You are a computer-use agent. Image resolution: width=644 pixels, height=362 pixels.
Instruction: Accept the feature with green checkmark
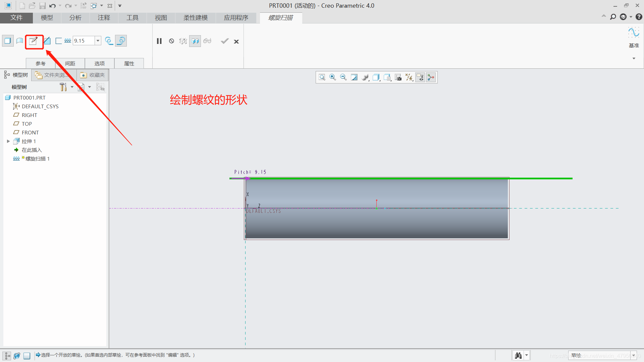[224, 41]
